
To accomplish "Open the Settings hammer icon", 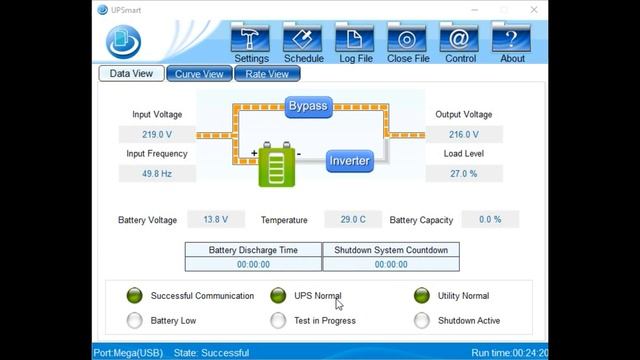I will (250, 38).
